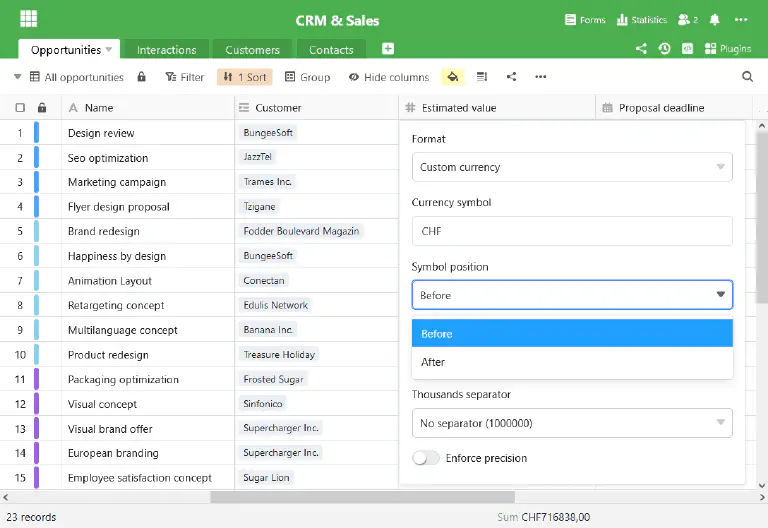Screen dimensions: 768x528
Task: Toggle the select-all rows checkbox
Action: [x=20, y=108]
